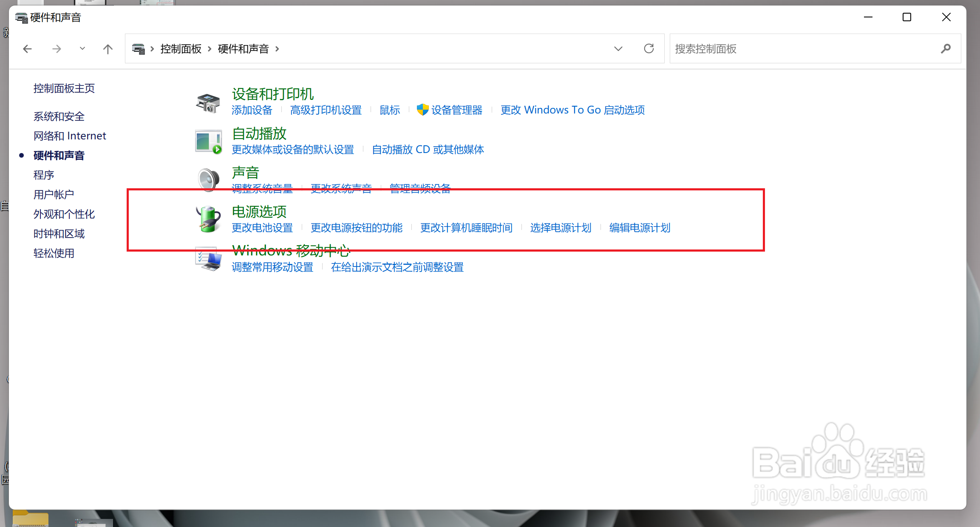Click the Power Options battery icon
This screenshot has width=980, height=527.
tap(208, 219)
